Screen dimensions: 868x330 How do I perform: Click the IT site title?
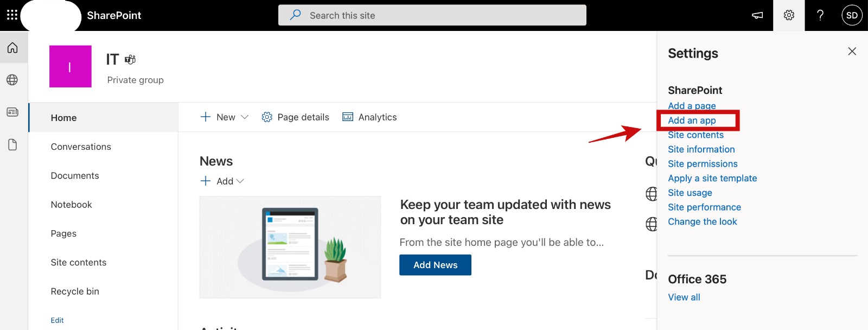[112, 59]
